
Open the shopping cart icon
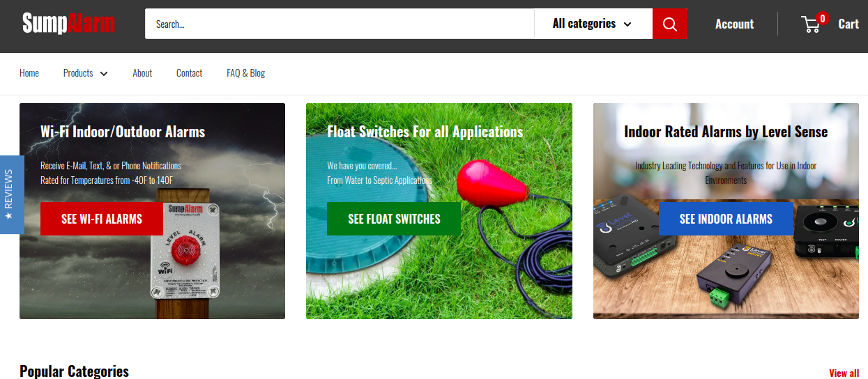pyautogui.click(x=811, y=25)
